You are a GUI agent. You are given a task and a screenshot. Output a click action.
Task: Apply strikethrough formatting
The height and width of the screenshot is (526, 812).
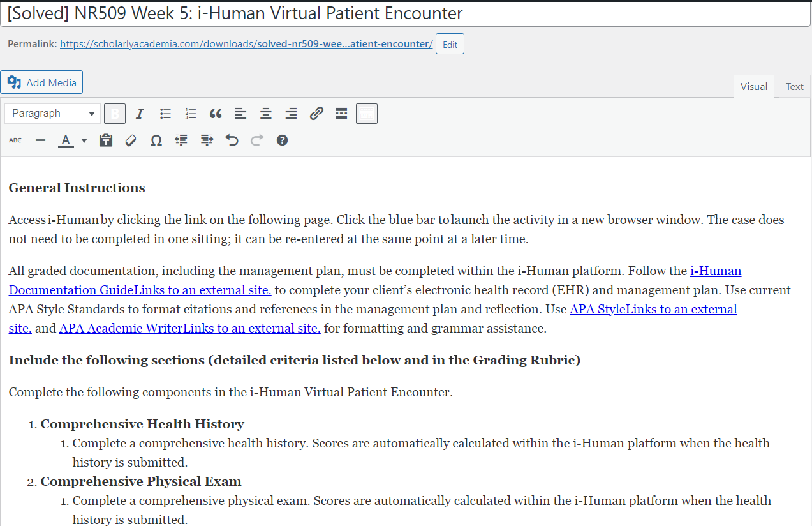coord(15,140)
